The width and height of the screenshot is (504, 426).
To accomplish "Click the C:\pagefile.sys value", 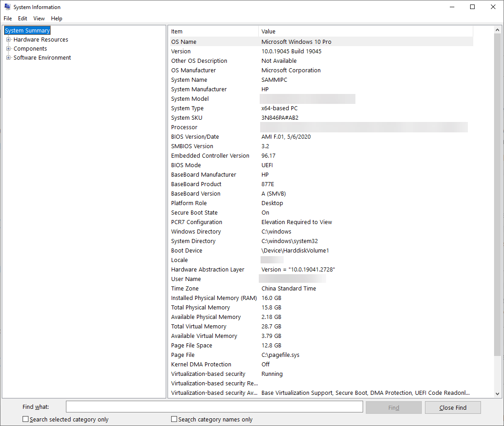I will click(280, 355).
